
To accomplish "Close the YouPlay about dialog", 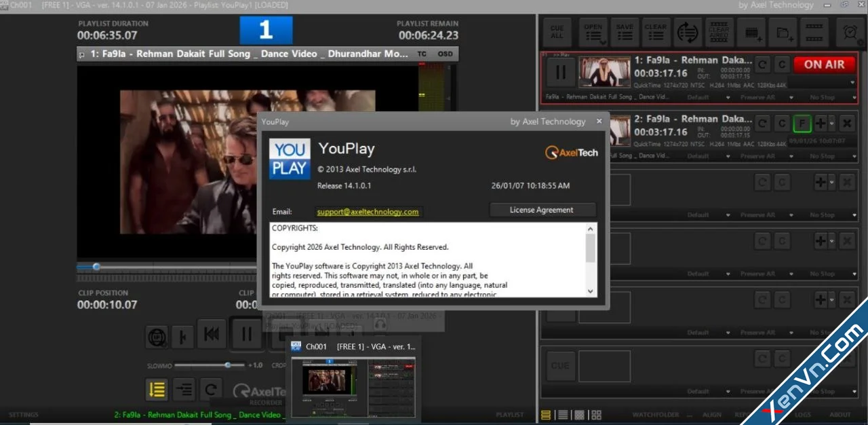I will [599, 122].
